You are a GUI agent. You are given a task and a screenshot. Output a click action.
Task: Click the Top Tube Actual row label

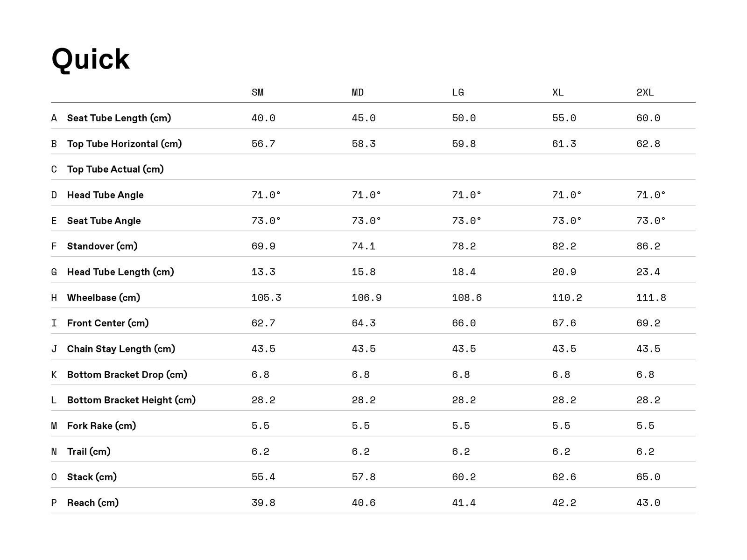click(115, 169)
